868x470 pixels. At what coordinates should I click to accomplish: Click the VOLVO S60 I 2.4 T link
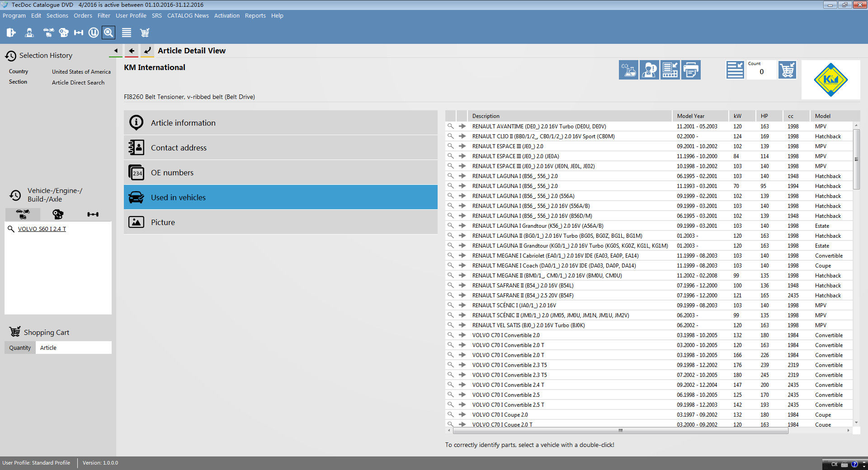42,229
